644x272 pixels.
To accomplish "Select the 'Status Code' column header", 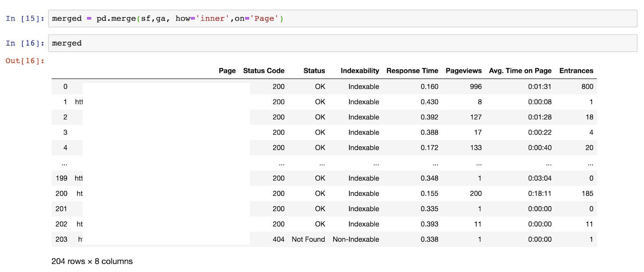I will pos(264,71).
